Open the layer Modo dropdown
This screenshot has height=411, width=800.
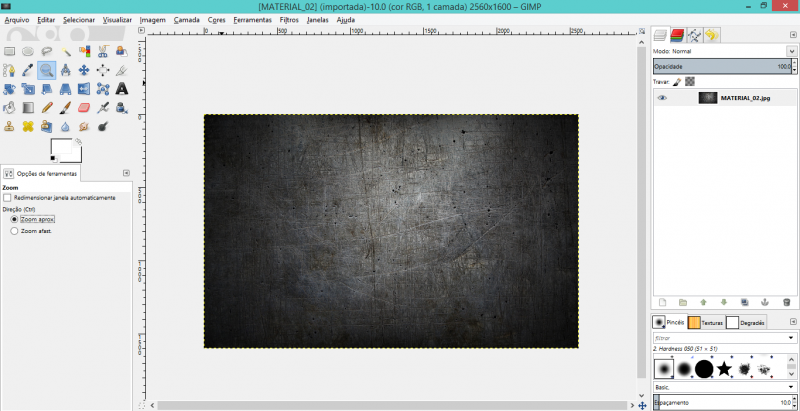720,50
